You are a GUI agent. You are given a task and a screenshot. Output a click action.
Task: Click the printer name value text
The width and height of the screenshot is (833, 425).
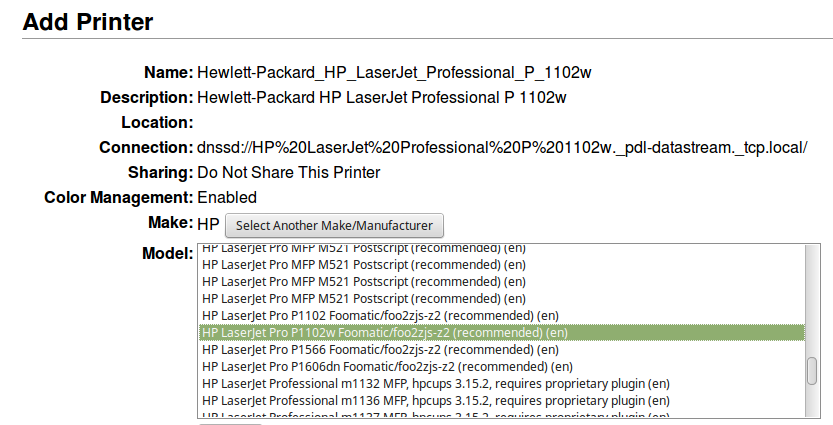click(394, 72)
